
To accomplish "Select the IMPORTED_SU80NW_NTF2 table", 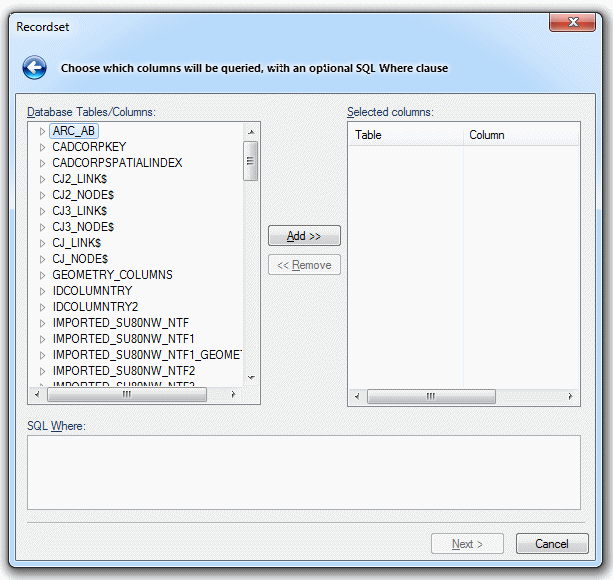I will 124,371.
